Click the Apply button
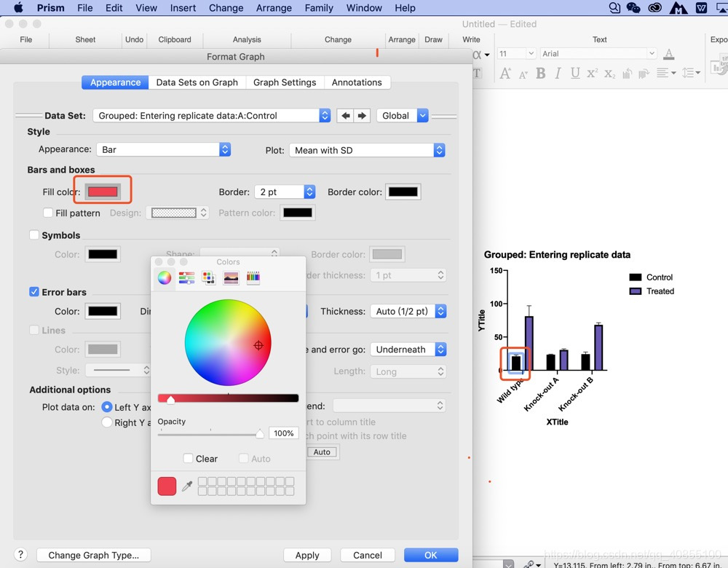This screenshot has height=568, width=728. [307, 555]
